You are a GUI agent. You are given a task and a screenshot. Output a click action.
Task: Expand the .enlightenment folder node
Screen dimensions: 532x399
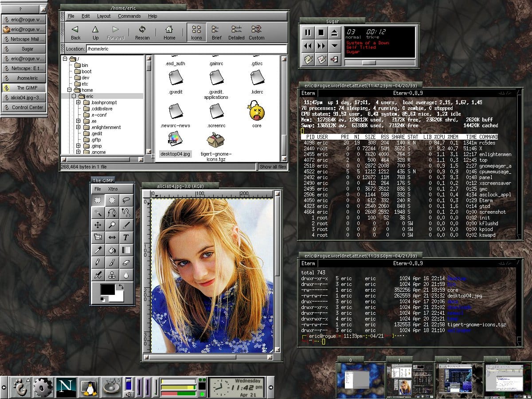(x=78, y=127)
